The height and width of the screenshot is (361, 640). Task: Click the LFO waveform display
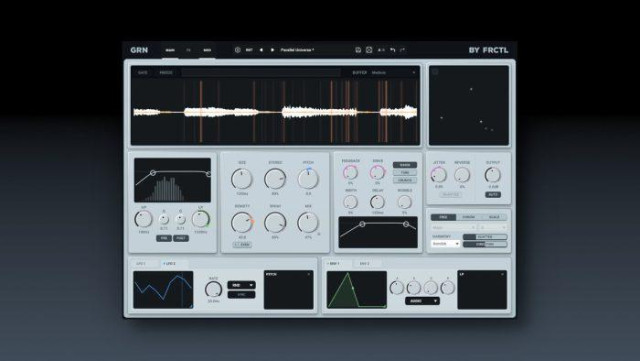point(163,290)
